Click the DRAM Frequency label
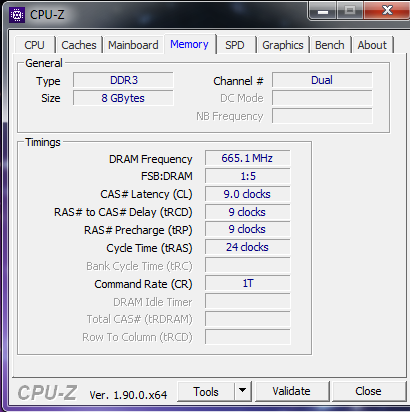 (151, 159)
